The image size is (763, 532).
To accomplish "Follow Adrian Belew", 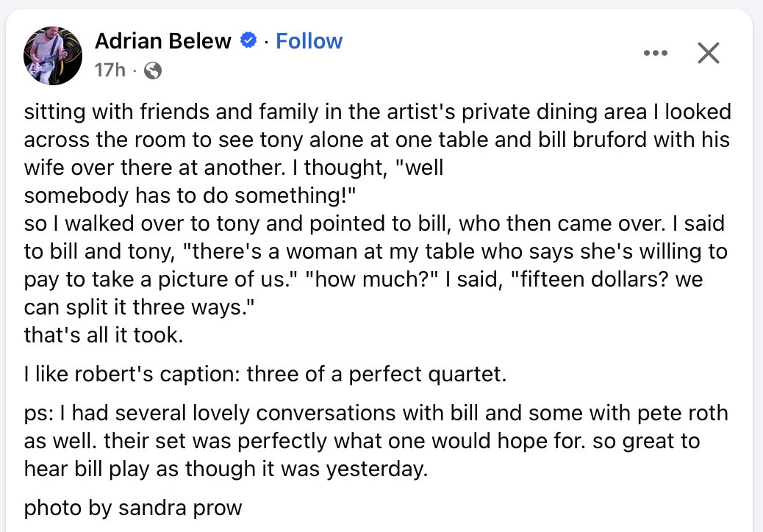I will [309, 41].
